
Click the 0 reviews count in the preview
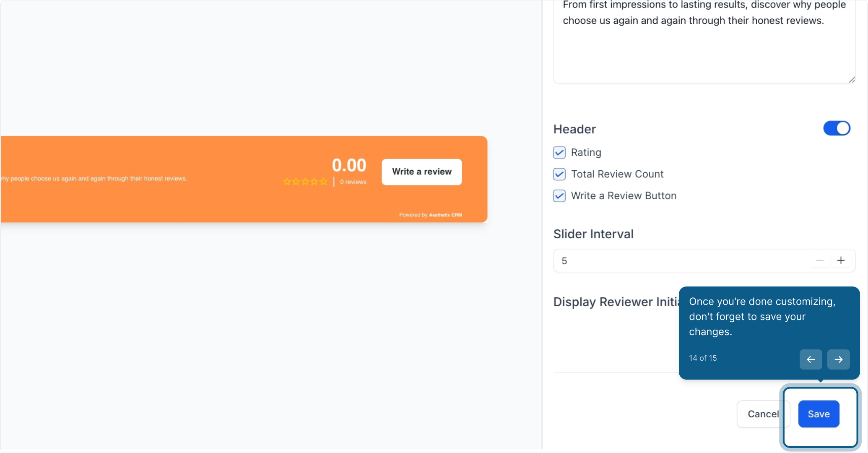coord(353,182)
